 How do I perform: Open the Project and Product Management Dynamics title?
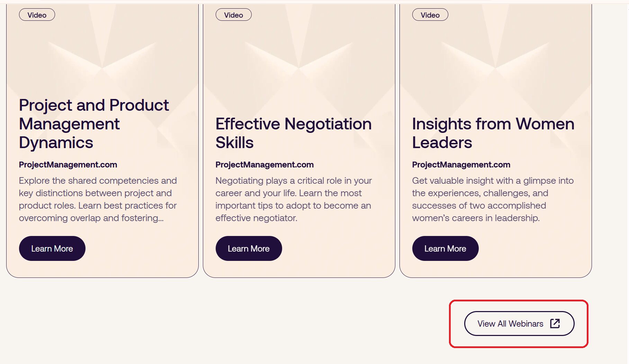[x=94, y=124]
